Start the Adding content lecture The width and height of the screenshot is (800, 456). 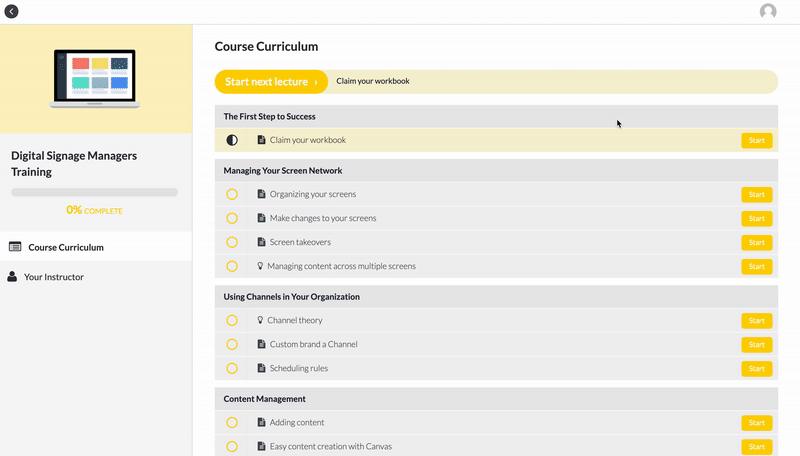(x=756, y=423)
